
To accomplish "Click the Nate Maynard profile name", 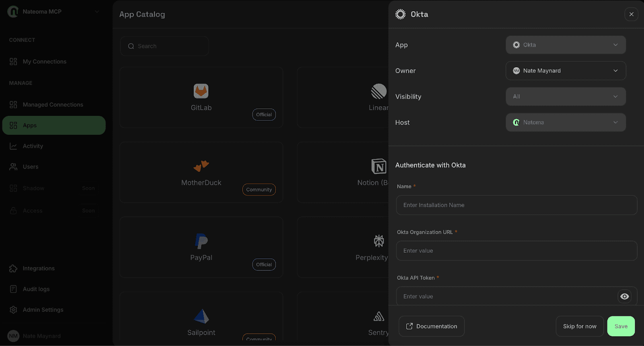I will tap(42, 336).
